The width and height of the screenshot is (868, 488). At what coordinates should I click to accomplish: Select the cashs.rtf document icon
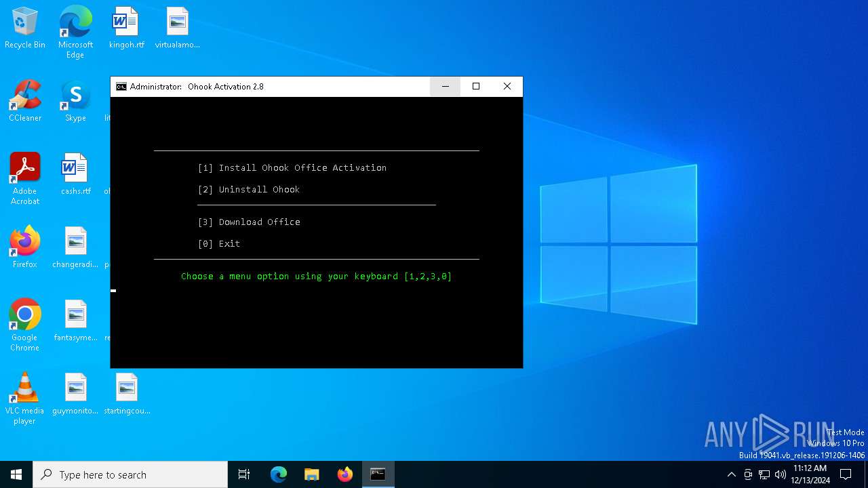(75, 174)
